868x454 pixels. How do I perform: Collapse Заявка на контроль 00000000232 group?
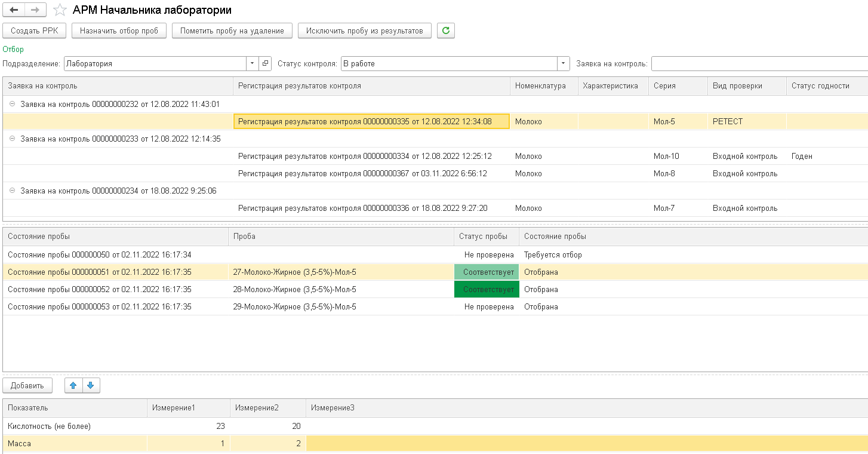coord(13,104)
